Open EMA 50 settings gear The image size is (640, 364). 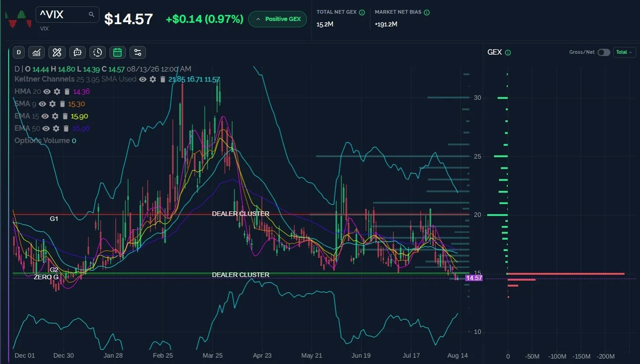56,128
